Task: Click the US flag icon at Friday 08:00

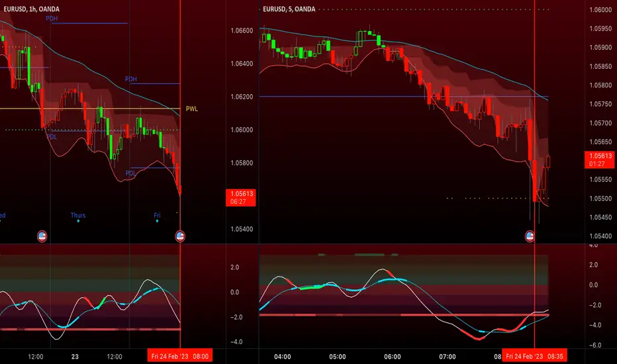Action: 180,236
